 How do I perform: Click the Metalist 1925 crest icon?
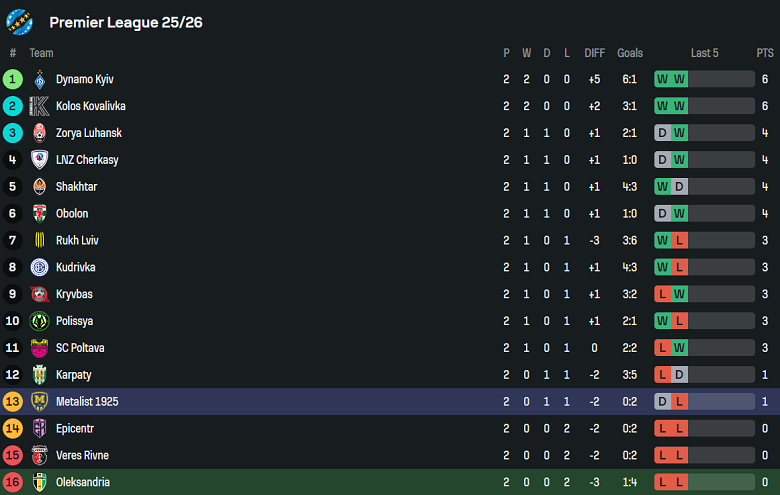click(40, 401)
